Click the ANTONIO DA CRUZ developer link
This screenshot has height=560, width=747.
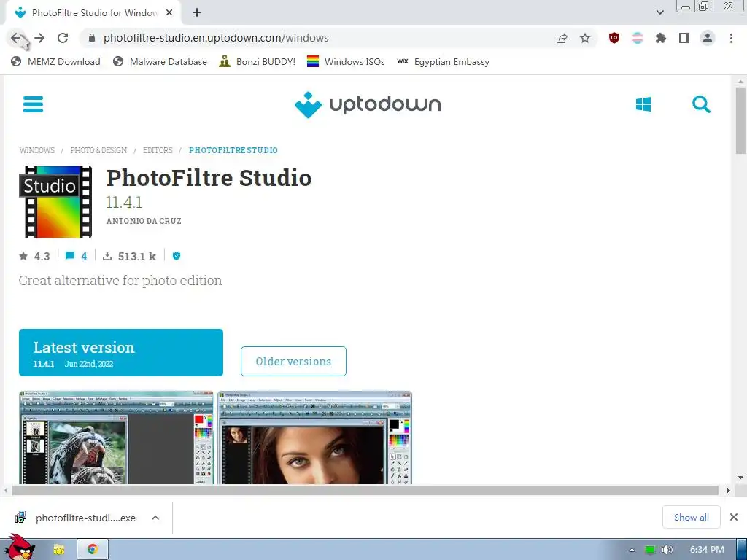144,221
